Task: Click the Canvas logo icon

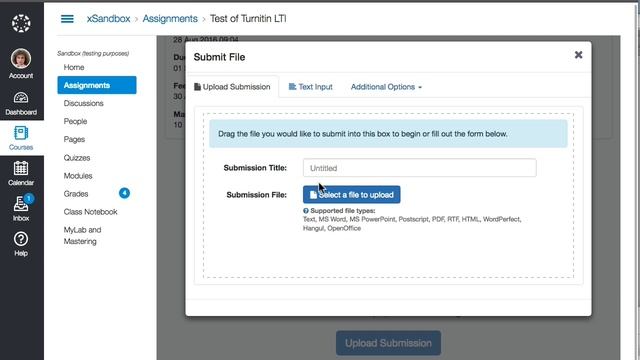Action: click(x=21, y=23)
